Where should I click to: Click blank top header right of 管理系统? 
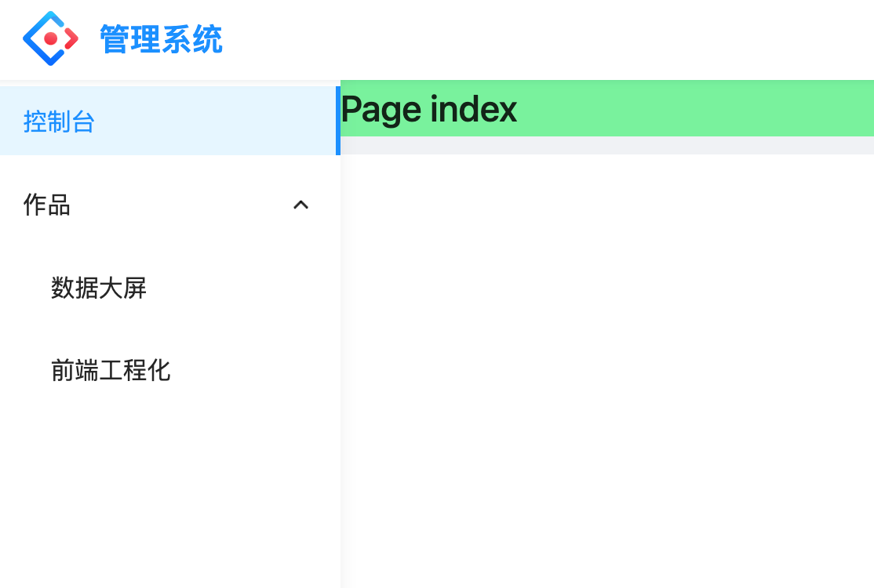pos(546,39)
